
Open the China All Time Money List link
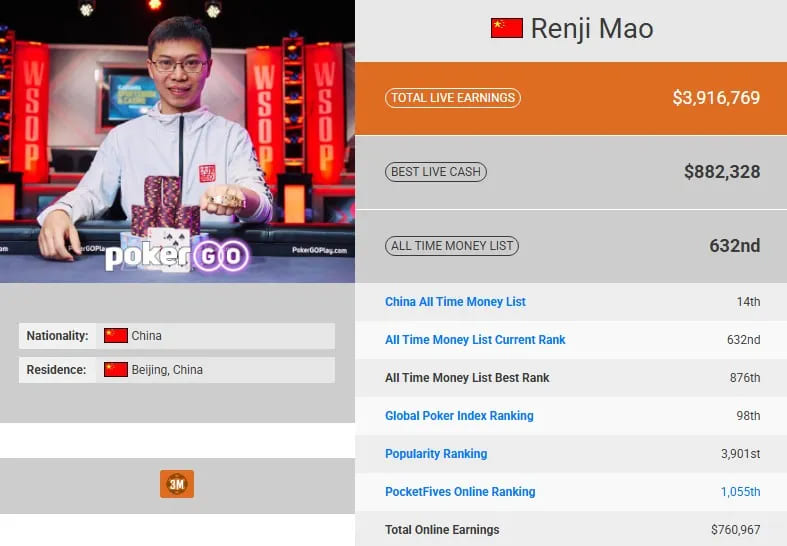[x=455, y=302]
